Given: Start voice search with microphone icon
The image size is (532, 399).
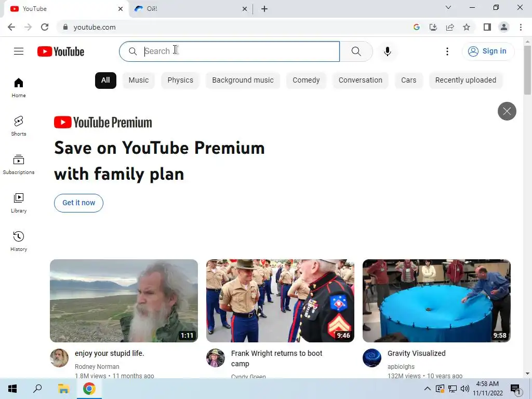Looking at the screenshot, I should (387, 51).
